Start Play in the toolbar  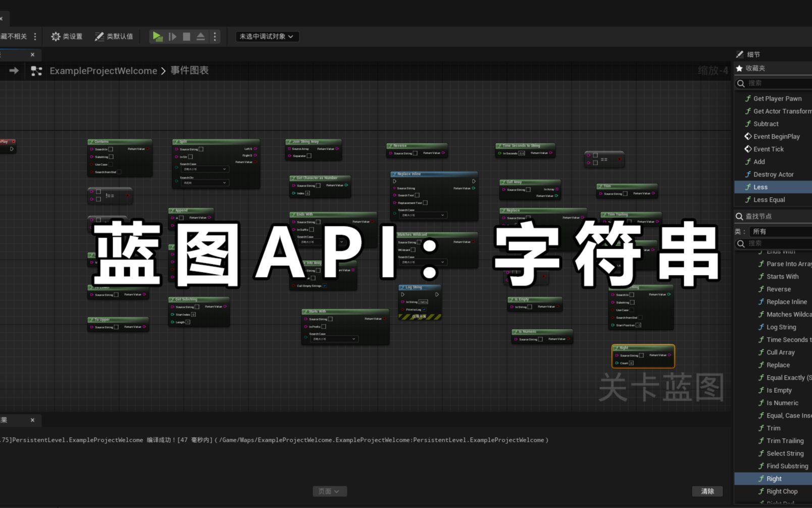click(158, 36)
